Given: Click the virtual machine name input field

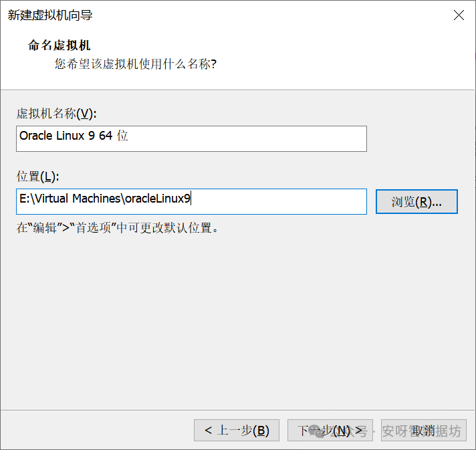Looking at the screenshot, I should [x=191, y=138].
